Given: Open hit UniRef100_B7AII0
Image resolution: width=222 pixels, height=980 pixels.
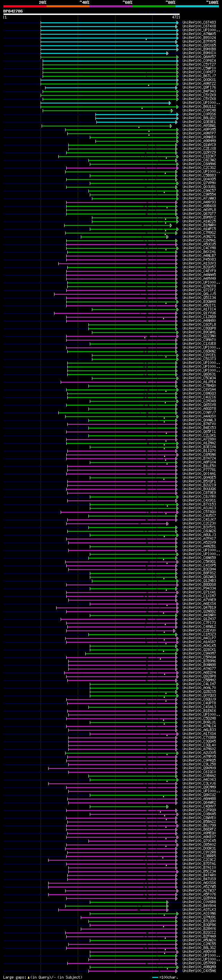Looking at the screenshot, I should 199,867.
